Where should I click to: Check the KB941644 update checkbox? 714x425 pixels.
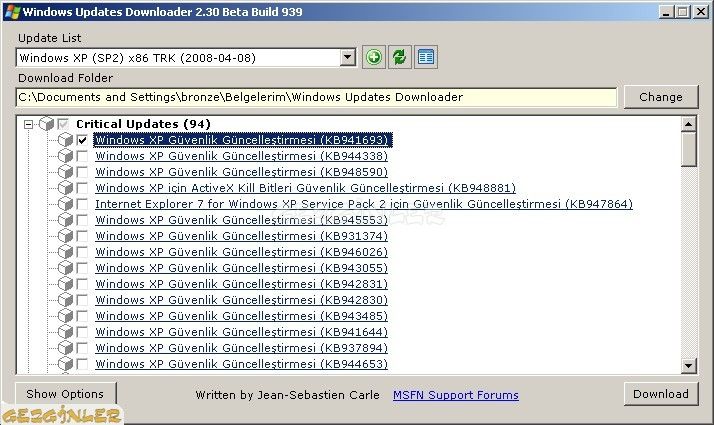point(82,332)
